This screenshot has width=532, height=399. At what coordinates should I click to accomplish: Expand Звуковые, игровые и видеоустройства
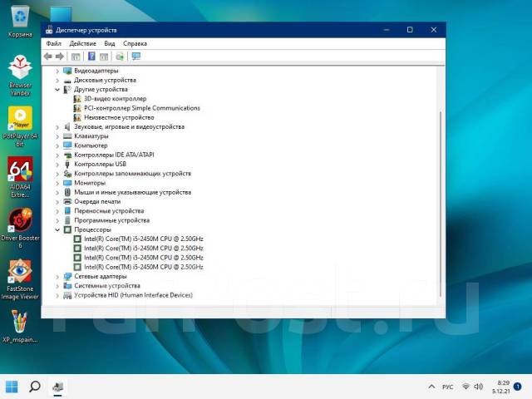point(57,127)
